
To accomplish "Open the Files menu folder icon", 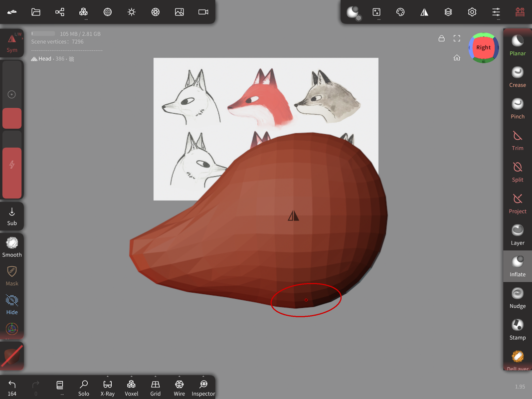I will [x=36, y=12].
